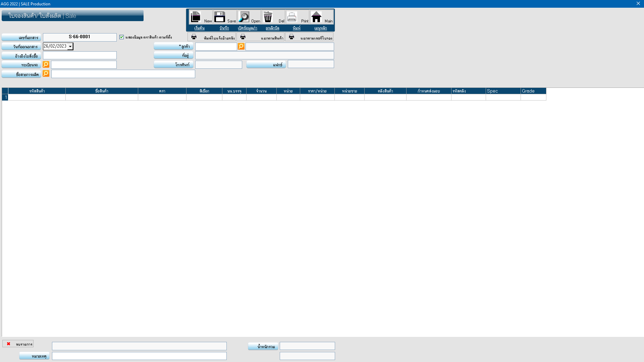Click the customer search magnifier icon
644x362 pixels.
coord(241,46)
